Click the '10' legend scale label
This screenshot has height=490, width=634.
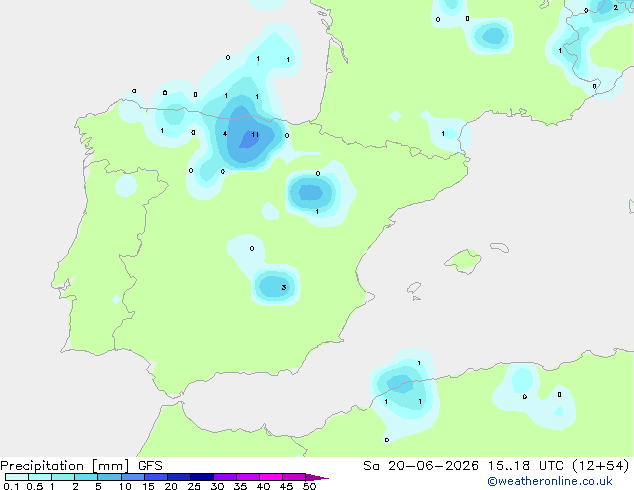coord(125,486)
